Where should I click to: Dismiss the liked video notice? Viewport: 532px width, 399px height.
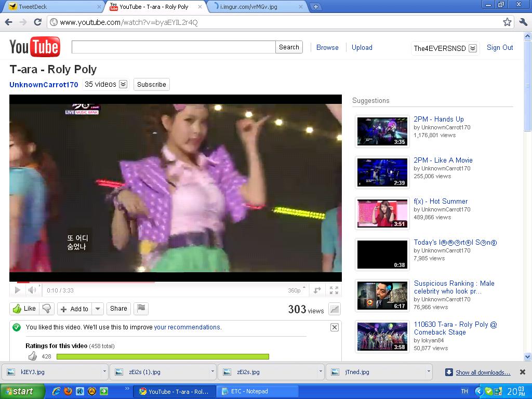pyautogui.click(x=334, y=327)
